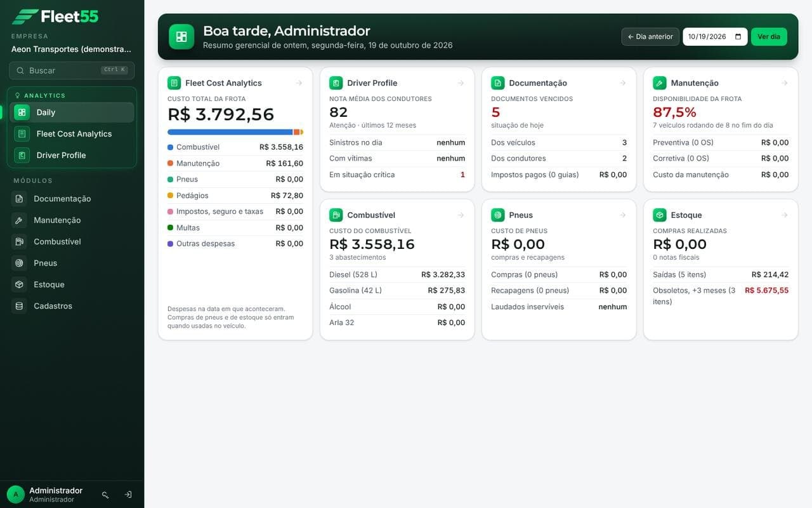Click the orange Manutenção legend dot
812x508 pixels.
170,163
